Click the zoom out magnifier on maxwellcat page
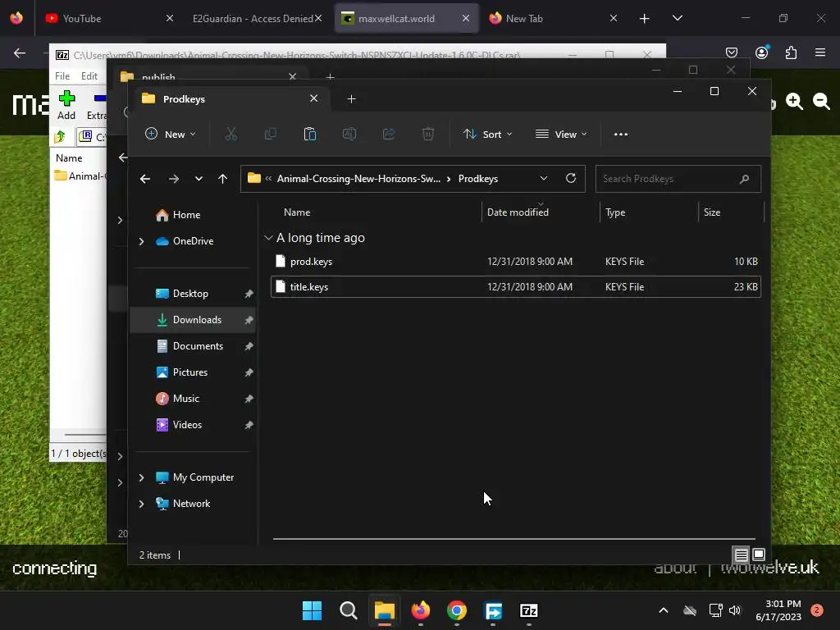 point(821,101)
